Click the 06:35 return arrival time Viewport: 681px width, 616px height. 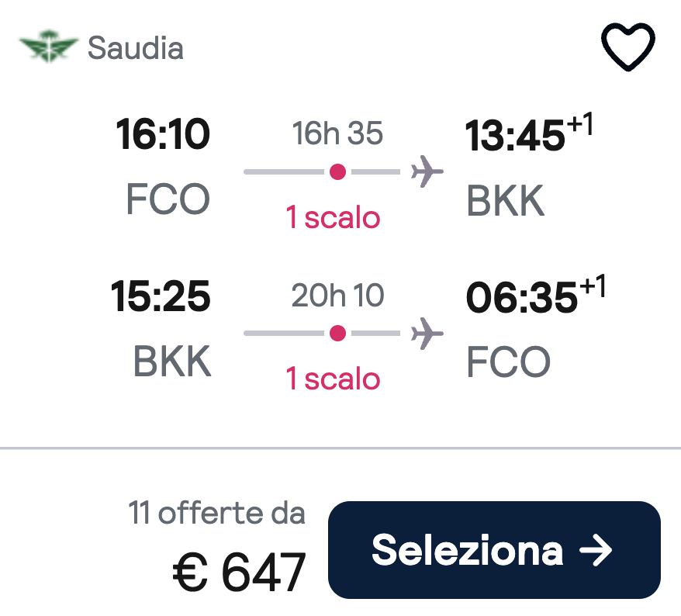point(521,298)
